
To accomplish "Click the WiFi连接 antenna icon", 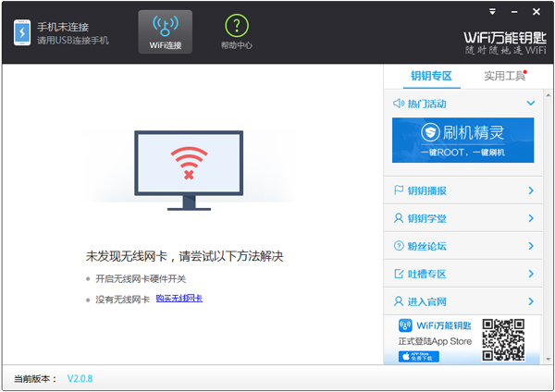I will point(165,25).
